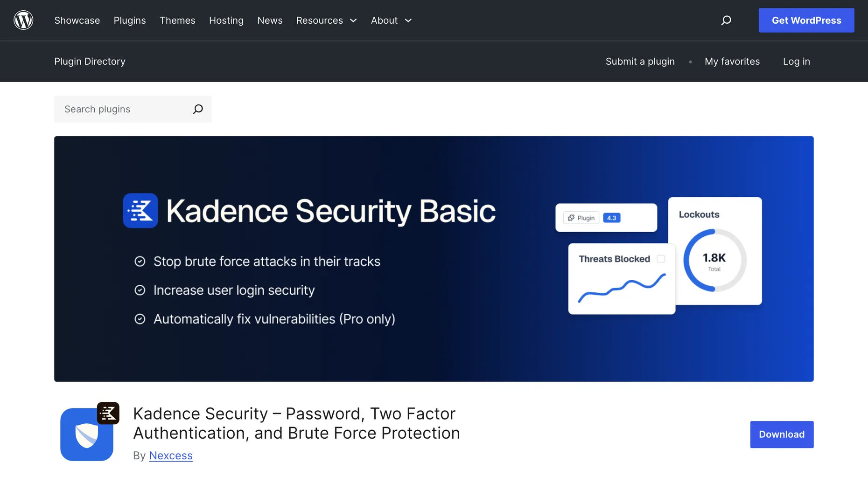Click the Get WordPress button

[806, 20]
